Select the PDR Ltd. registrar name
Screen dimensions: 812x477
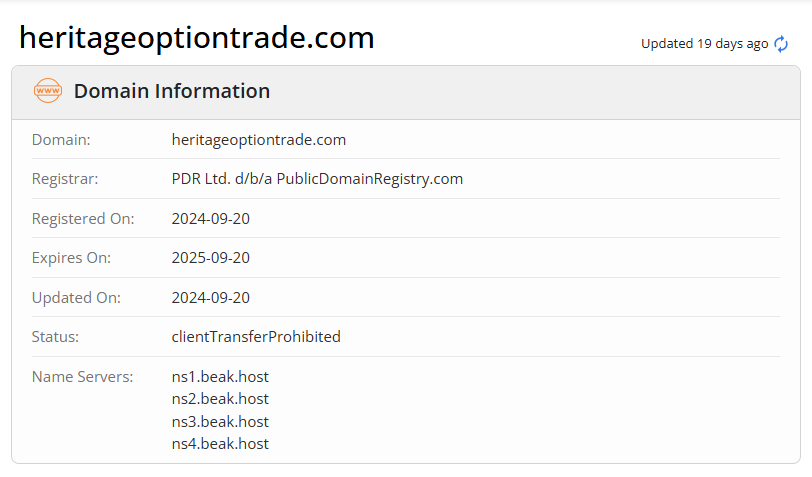coord(317,179)
